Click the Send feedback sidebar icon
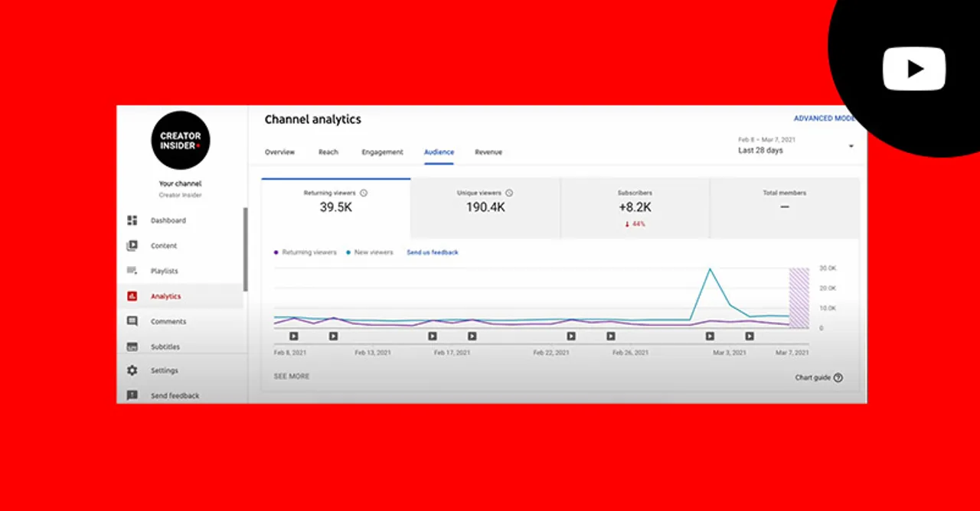This screenshot has height=511, width=980. 132,395
